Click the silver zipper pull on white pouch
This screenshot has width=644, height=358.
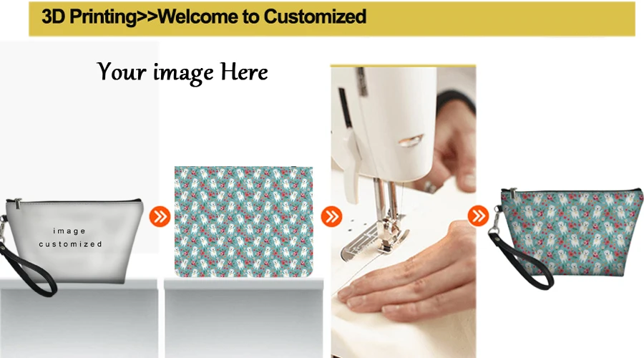pyautogui.click(x=17, y=202)
